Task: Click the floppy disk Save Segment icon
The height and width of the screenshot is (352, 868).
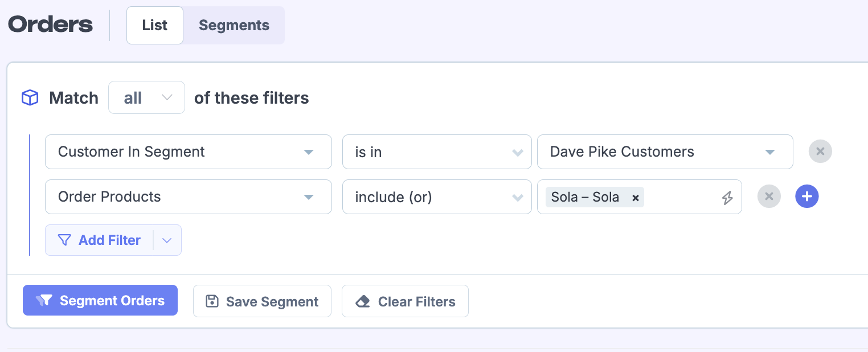Action: click(x=212, y=301)
